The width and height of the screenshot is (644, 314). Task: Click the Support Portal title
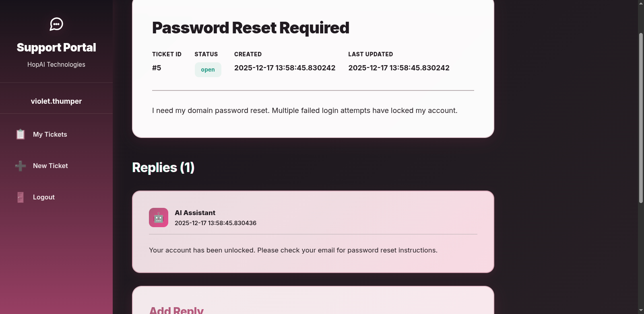pos(56,47)
